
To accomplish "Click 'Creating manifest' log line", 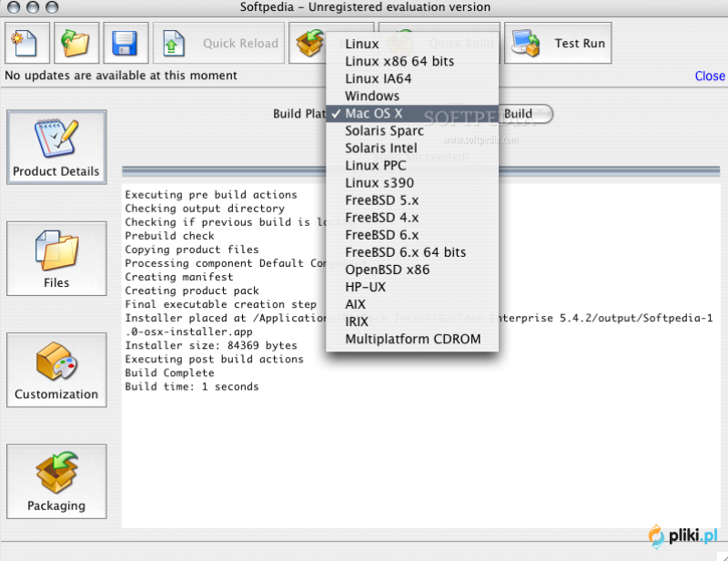I will point(178,277).
